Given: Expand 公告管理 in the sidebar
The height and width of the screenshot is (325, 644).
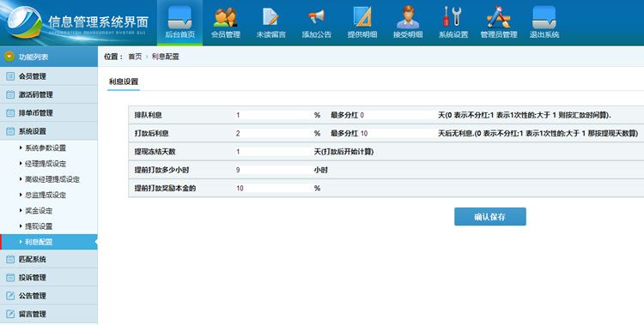Looking at the screenshot, I should tap(49, 296).
